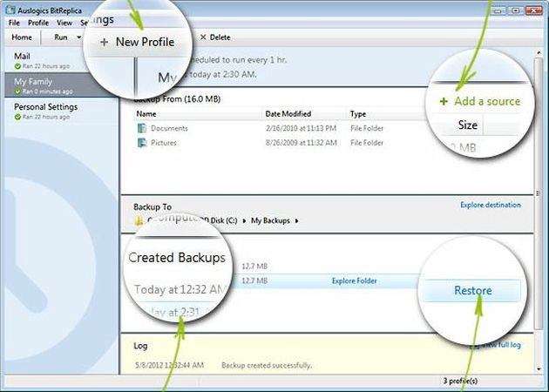Click the Pictures folder icon

point(142,142)
